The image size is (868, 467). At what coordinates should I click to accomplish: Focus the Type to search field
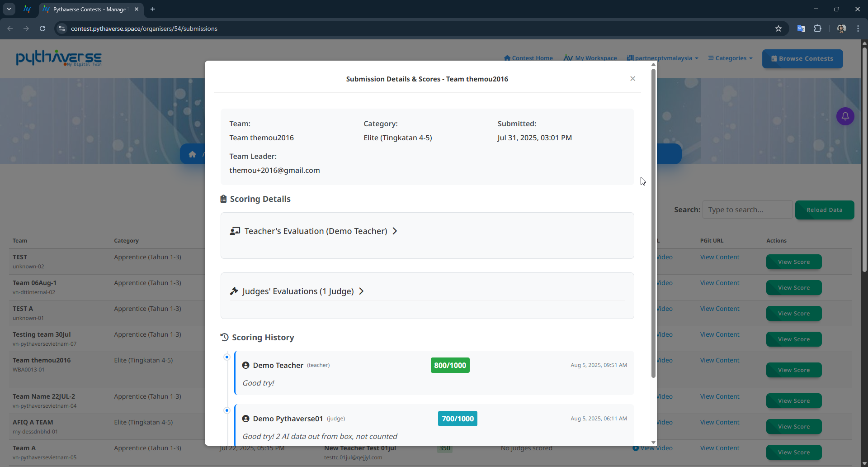[747, 210]
